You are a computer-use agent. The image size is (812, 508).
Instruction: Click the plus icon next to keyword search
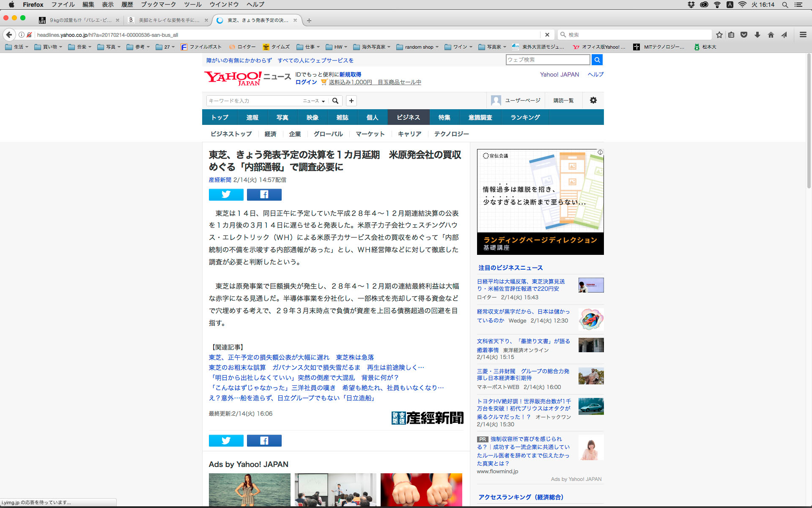click(351, 101)
